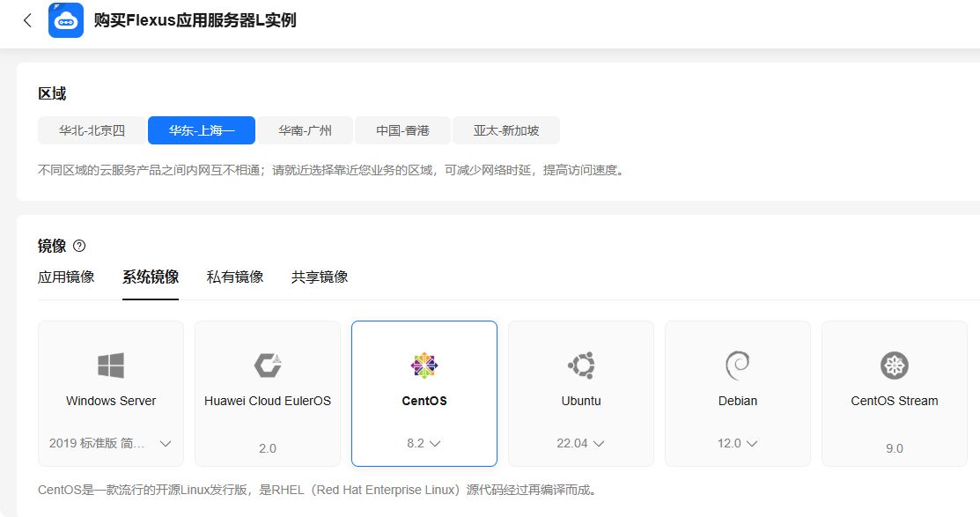The height and width of the screenshot is (517, 980).
Task: Click the region note starting 不同区域的云服务产品
Action: click(x=331, y=170)
